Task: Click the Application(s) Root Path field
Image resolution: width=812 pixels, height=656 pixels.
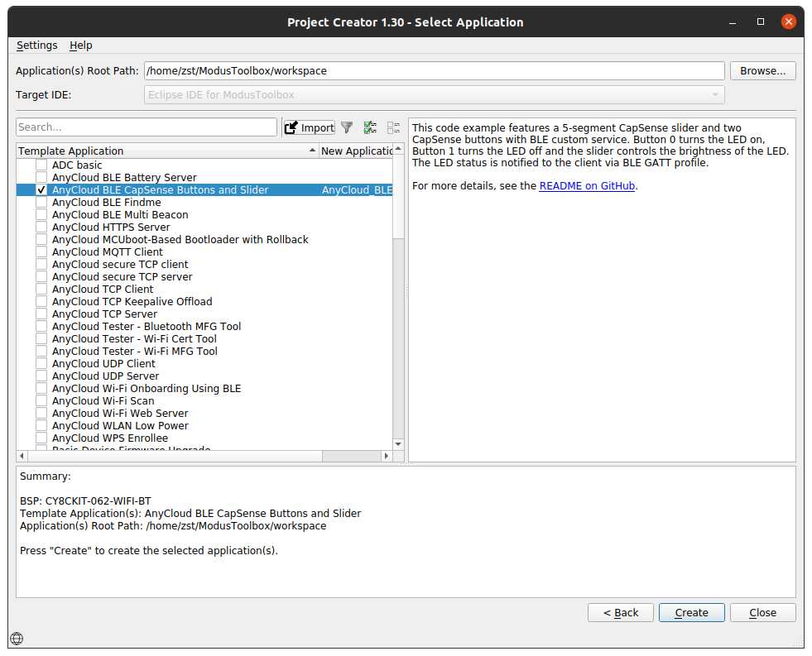Action: 434,71
